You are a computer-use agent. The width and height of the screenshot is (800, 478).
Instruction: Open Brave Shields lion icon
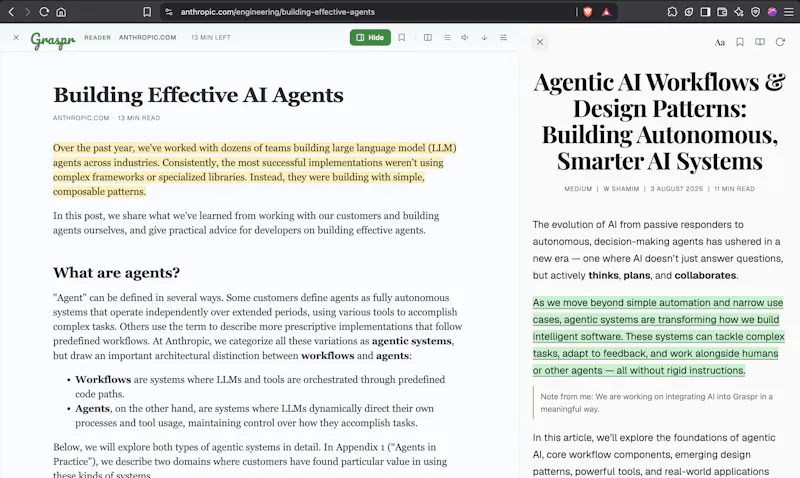point(588,12)
